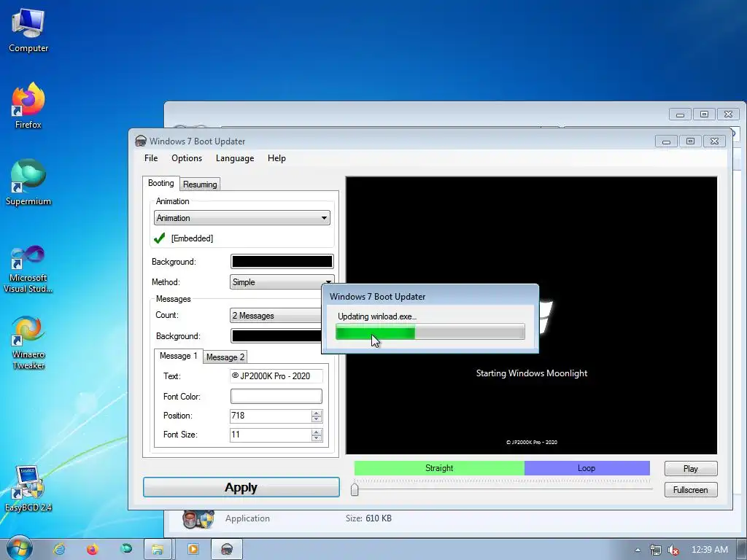
Task: Click the Windows Start orb
Action: click(x=19, y=548)
